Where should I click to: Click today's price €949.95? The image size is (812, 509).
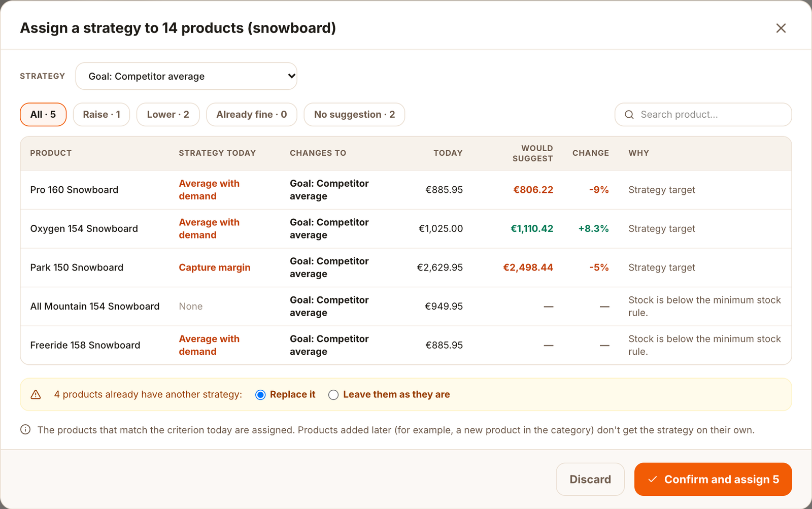444,307
